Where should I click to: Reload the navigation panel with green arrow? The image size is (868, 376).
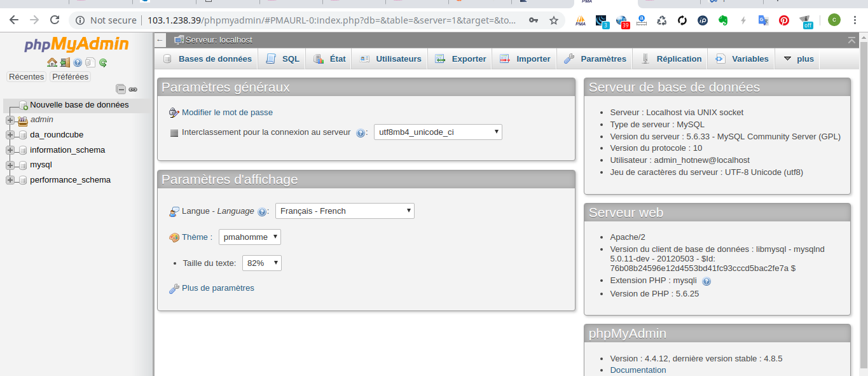[103, 62]
